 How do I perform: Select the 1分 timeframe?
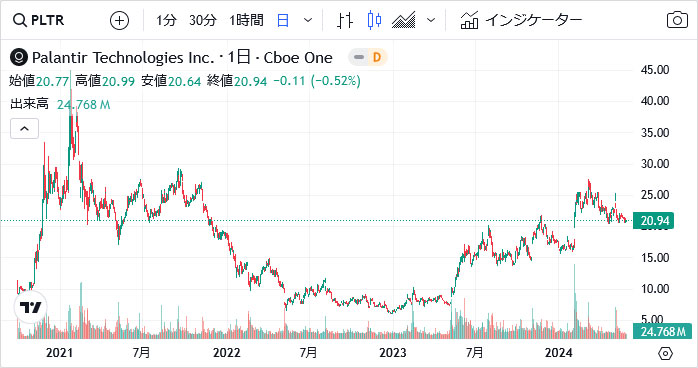pos(166,20)
